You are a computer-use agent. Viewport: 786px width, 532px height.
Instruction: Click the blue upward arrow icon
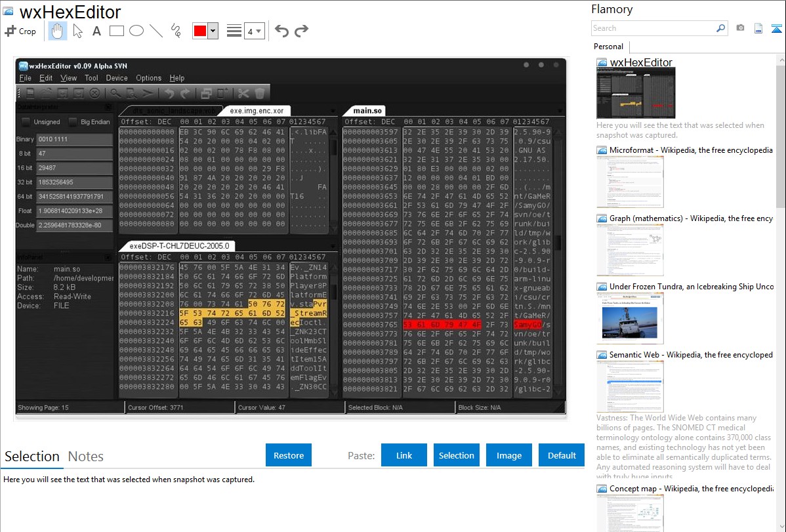pyautogui.click(x=776, y=28)
